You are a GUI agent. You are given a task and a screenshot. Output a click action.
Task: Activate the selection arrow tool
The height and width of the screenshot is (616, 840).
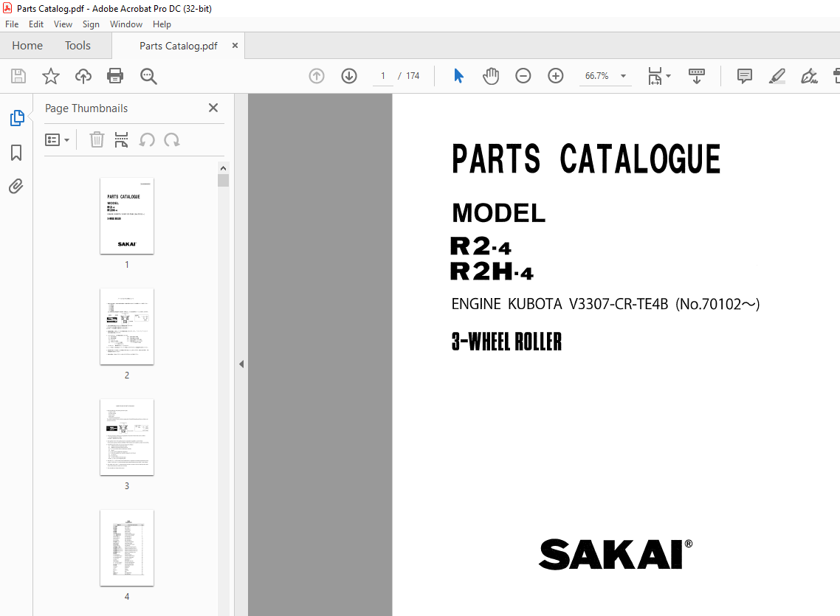click(x=458, y=76)
